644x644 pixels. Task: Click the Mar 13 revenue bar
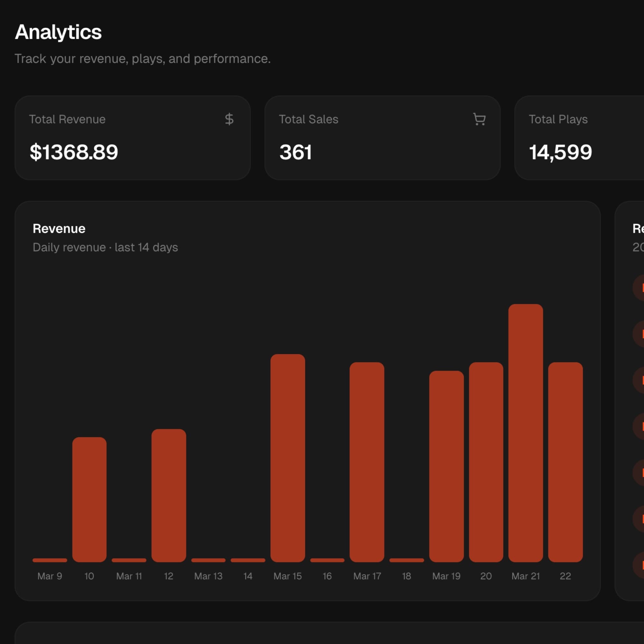tap(208, 560)
